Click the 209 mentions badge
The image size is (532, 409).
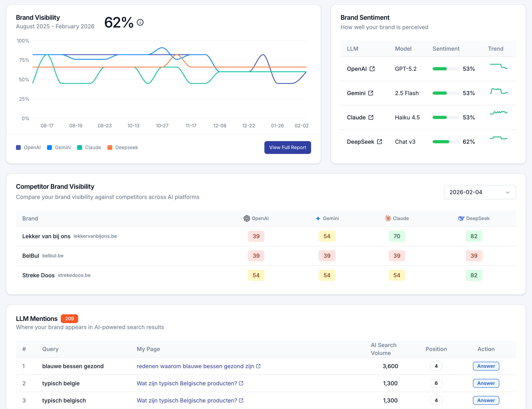coord(69,319)
